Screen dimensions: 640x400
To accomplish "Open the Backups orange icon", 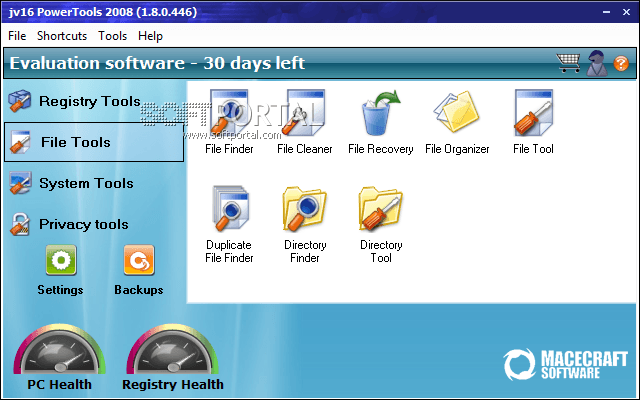I will point(139,260).
